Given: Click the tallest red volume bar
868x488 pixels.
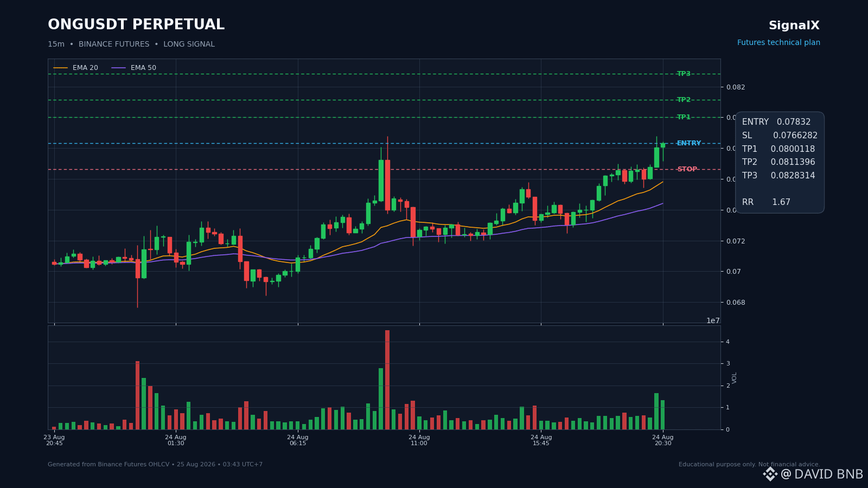Looking at the screenshot, I should [x=387, y=380].
